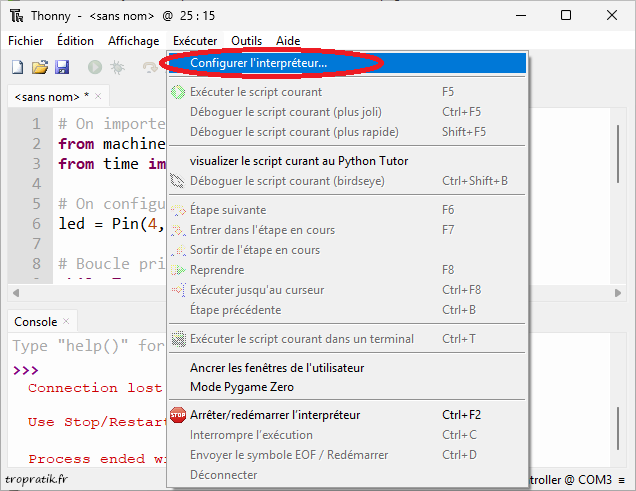
Task: Toggle Ancrer les fenêtres de l'utilisateur
Action: (276, 367)
